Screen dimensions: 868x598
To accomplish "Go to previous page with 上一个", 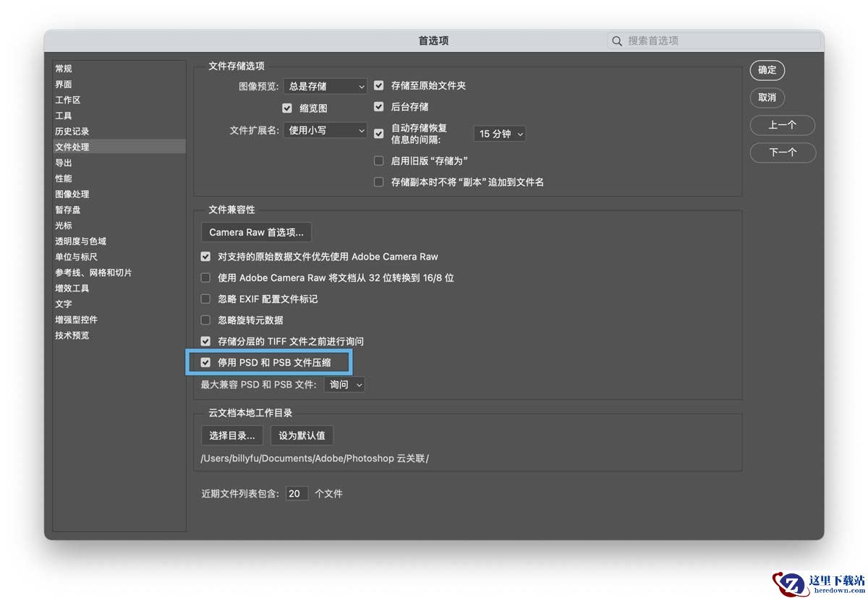I will coord(783,125).
